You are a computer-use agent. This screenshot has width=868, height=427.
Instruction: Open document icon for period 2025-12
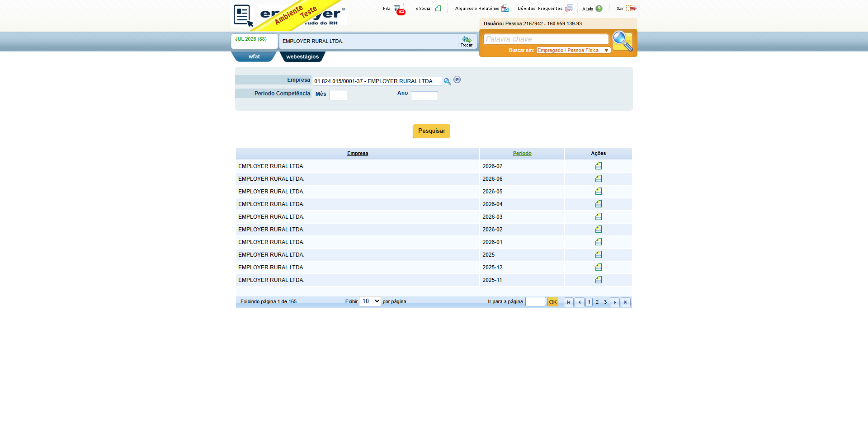coord(599,267)
